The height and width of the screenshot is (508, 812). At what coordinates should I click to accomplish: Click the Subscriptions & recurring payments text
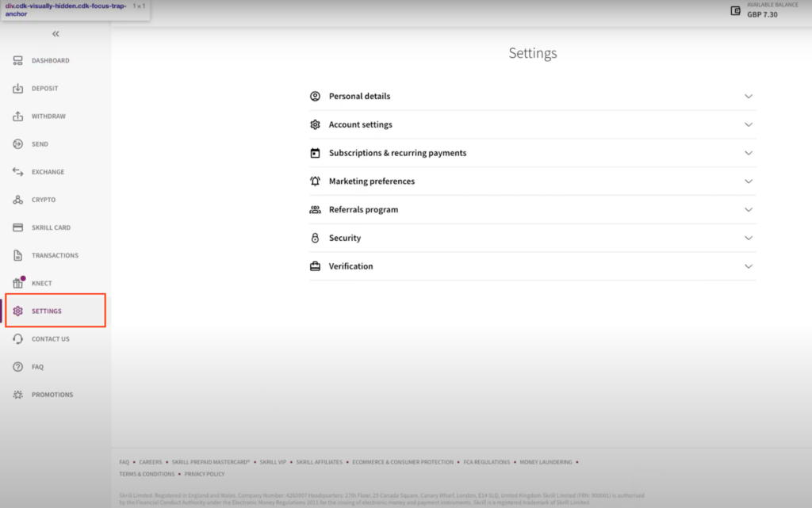[398, 153]
